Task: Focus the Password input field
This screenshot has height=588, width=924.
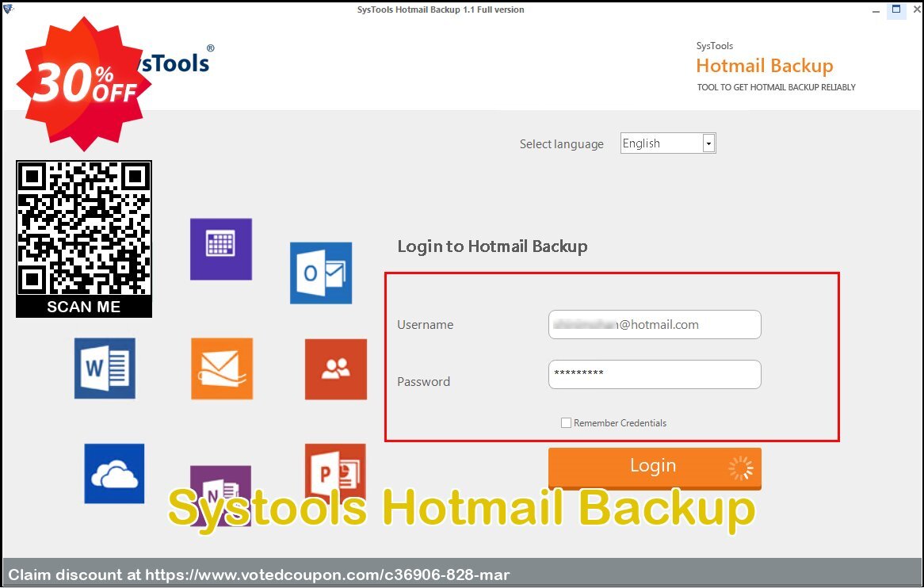Action: (x=655, y=374)
